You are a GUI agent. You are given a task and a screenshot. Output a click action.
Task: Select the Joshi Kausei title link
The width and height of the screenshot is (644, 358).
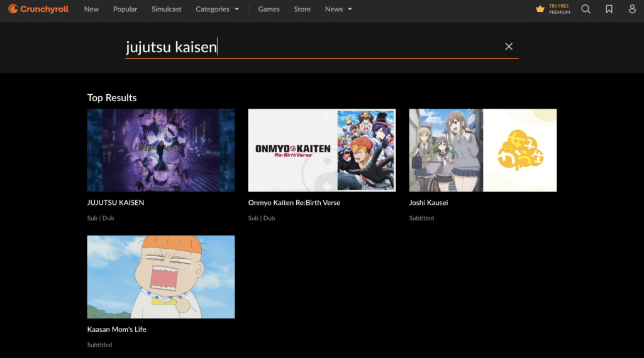click(428, 203)
